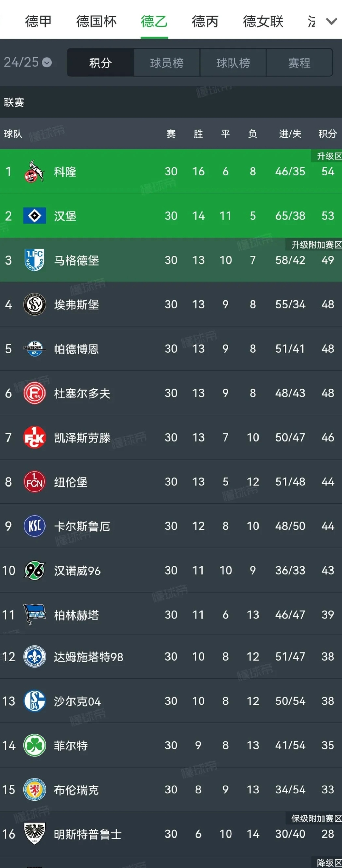
Task: Open the 埃弗斯堡 team name link
Action: (76, 305)
